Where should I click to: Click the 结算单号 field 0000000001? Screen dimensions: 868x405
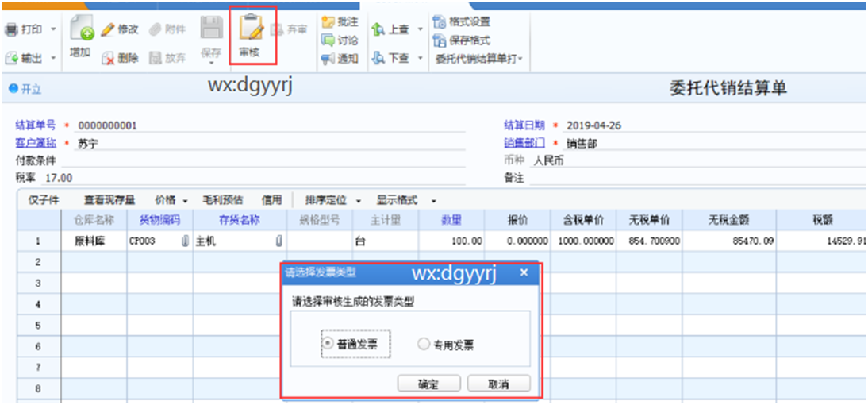pos(271,125)
